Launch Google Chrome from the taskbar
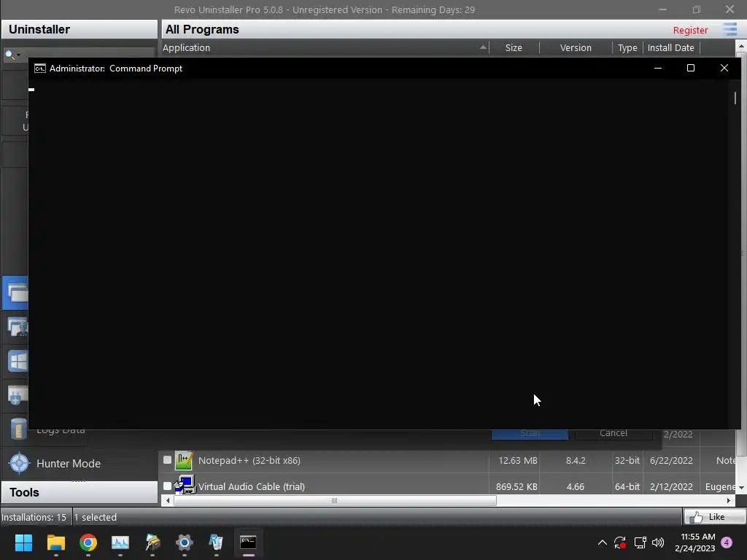The width and height of the screenshot is (747, 560). tap(88, 542)
